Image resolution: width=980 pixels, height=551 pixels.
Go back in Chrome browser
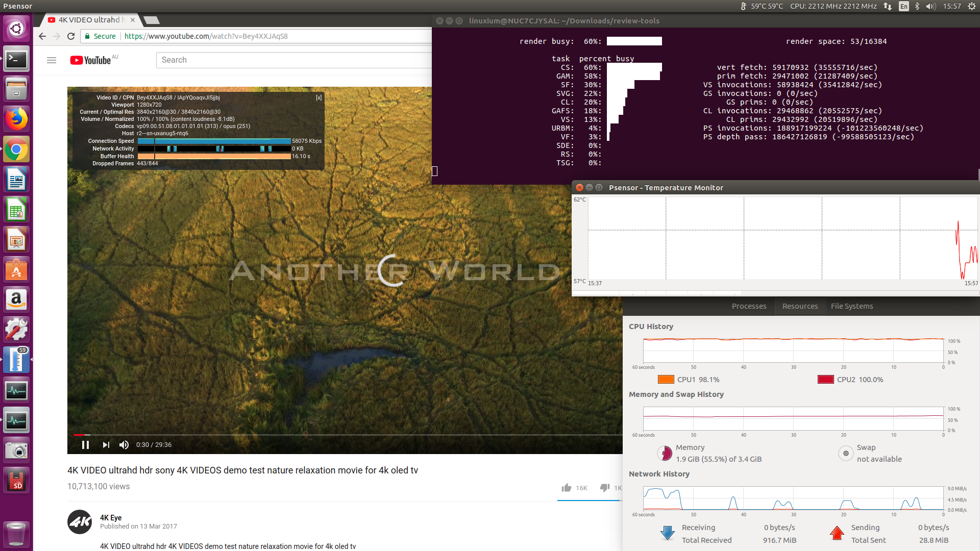point(42,36)
